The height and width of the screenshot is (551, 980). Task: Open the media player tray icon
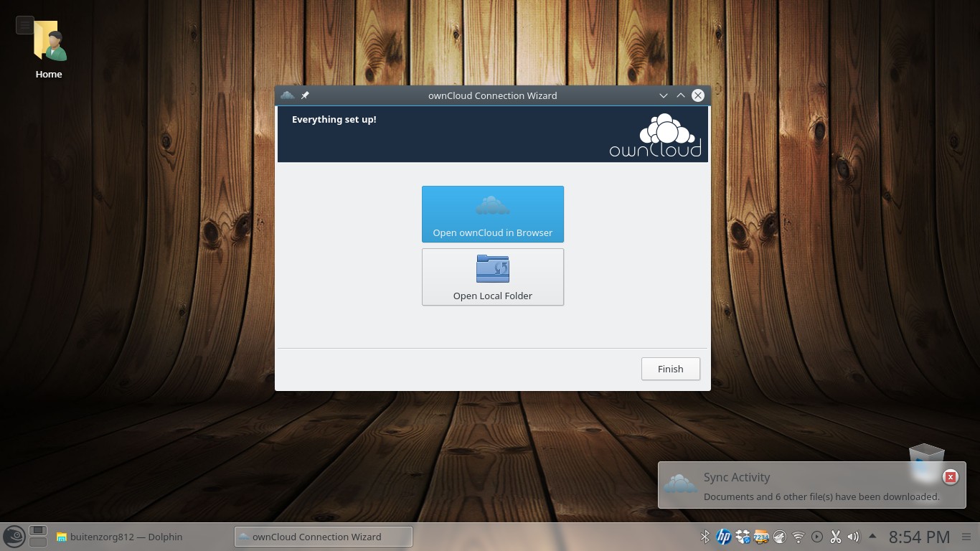point(817,537)
